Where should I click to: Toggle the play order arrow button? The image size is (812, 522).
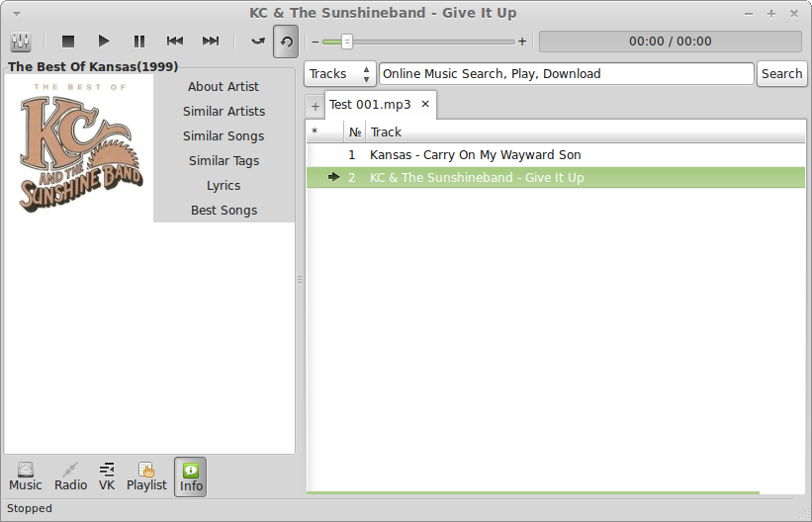click(x=258, y=42)
